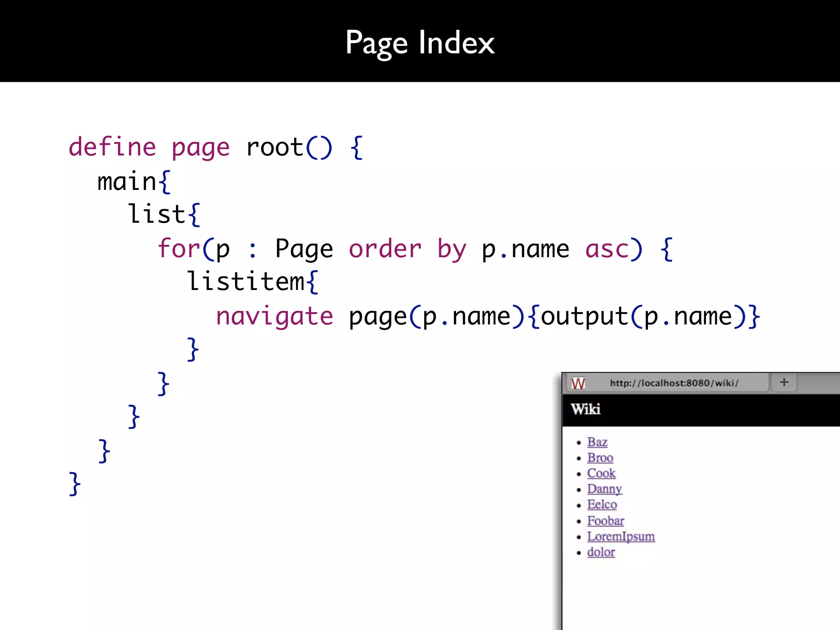Go to the Eelco page link
The width and height of the screenshot is (840, 630).
(602, 504)
